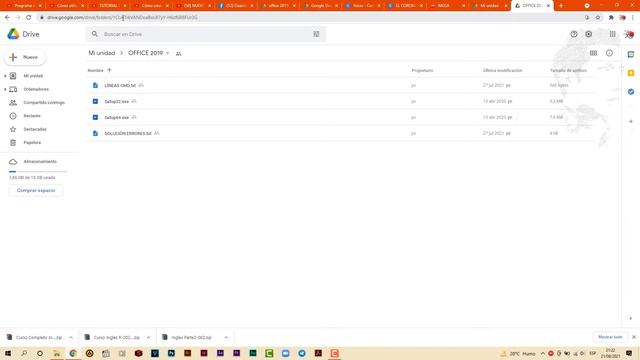Sort by Propietario column header

click(422, 71)
